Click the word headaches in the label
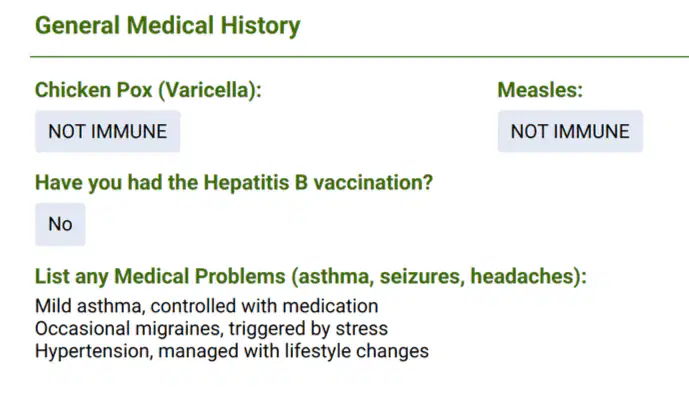Screen dimensions: 689x405 522,276
